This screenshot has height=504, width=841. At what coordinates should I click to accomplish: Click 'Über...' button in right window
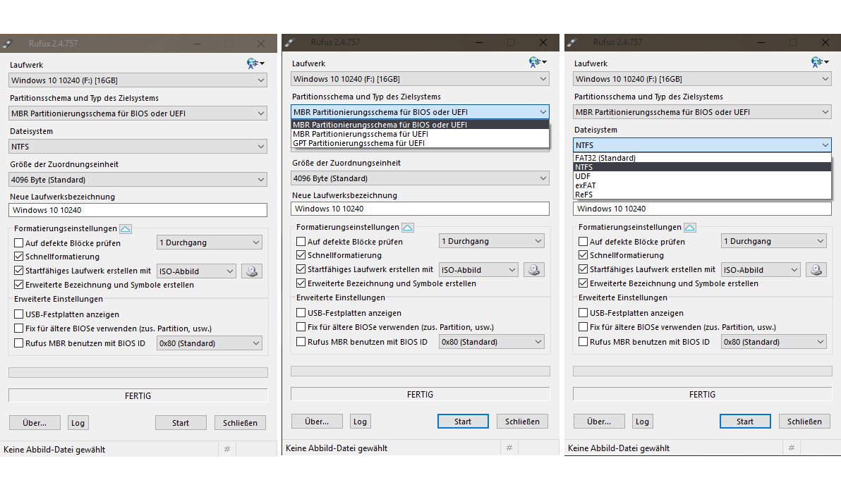click(599, 422)
